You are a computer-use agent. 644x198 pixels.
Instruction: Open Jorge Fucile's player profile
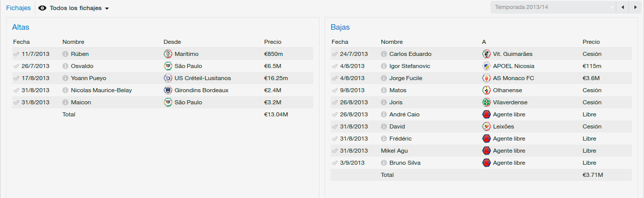(x=406, y=78)
